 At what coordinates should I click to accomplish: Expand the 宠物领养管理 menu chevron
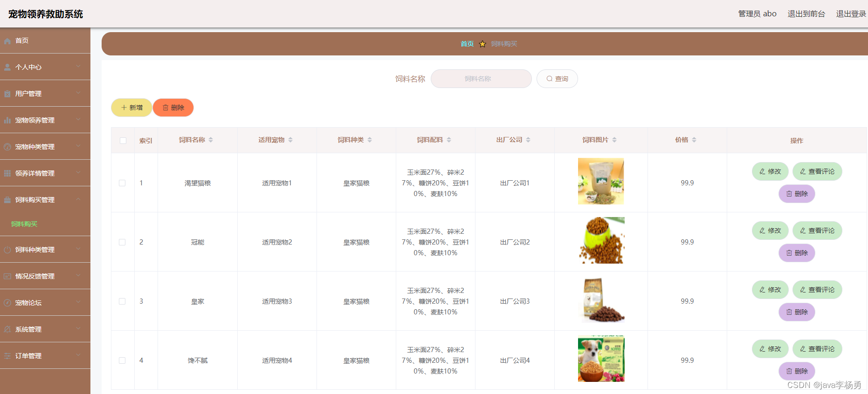[78, 120]
